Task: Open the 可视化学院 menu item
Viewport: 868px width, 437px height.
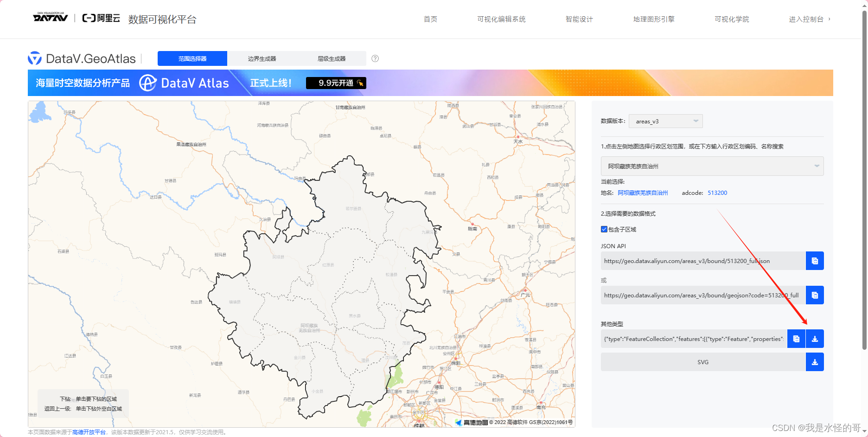Action: point(732,19)
